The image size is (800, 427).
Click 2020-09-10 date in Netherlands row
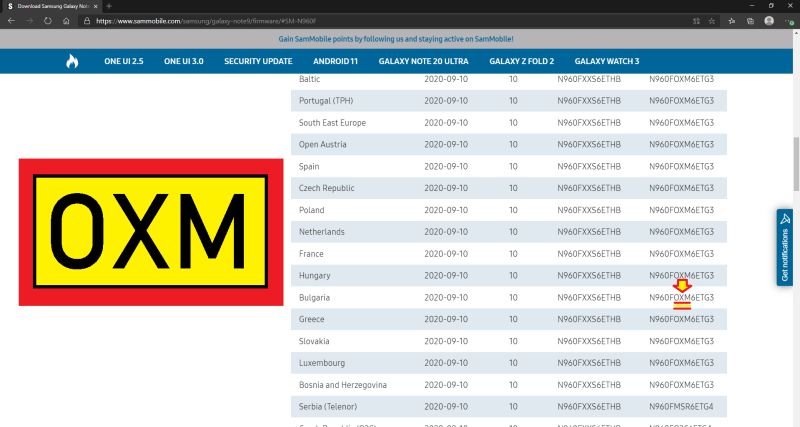[446, 232]
